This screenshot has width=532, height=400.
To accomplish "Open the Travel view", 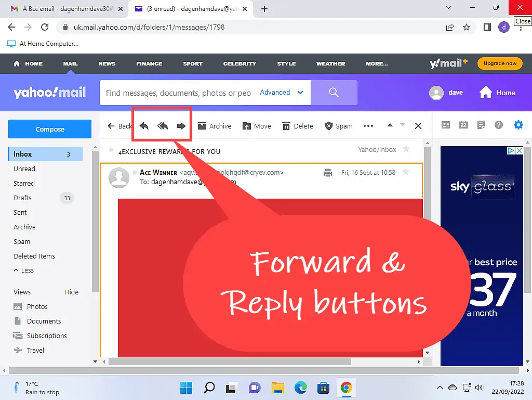I will 29,351.
